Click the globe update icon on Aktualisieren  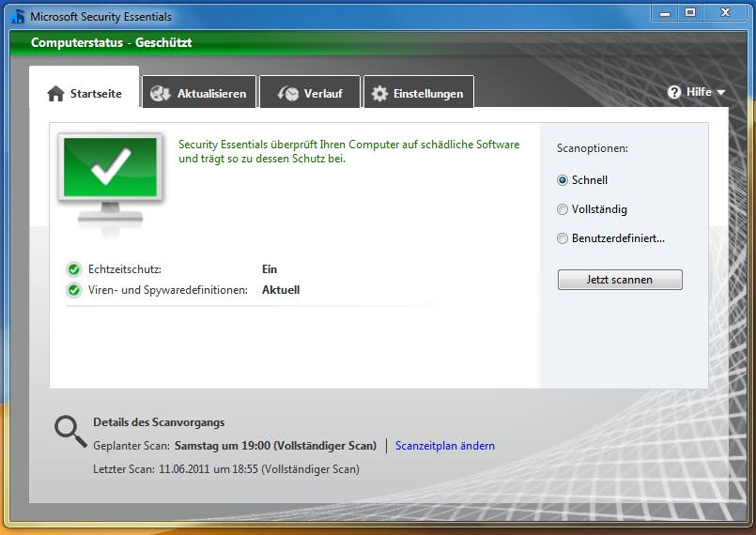point(160,94)
